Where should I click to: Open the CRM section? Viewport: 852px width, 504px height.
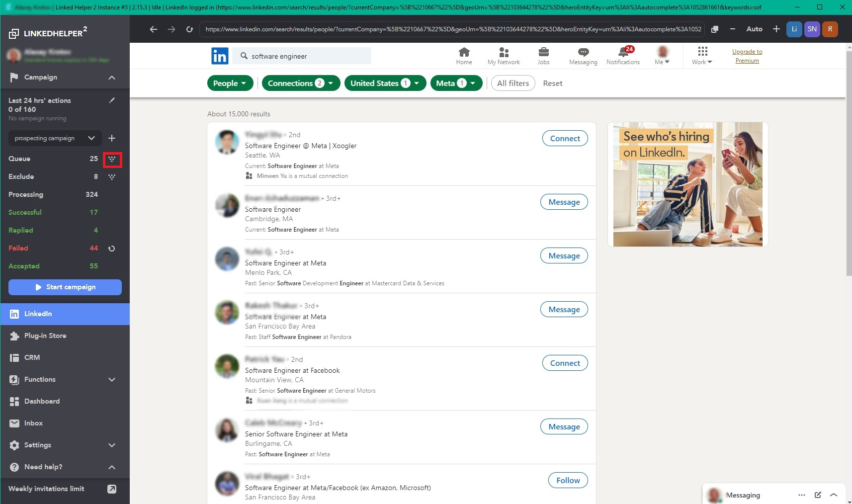[65, 358]
